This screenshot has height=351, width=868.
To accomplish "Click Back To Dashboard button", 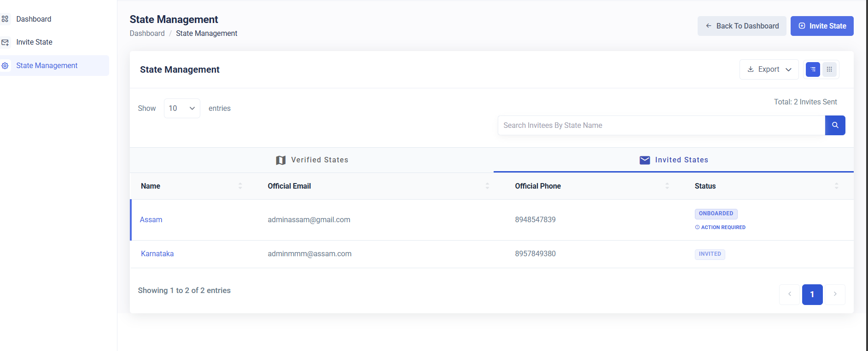I will pos(742,26).
